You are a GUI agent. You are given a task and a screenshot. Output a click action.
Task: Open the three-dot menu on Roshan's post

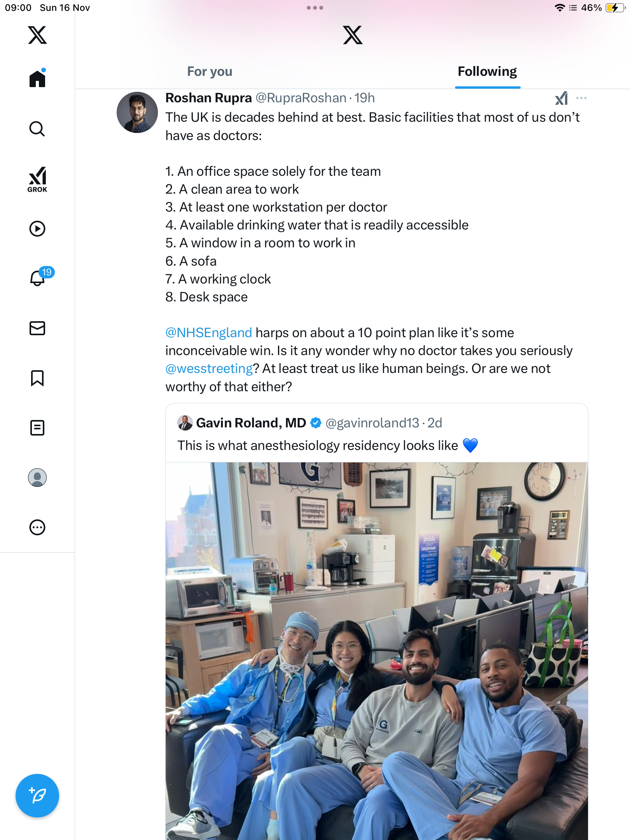(x=581, y=98)
